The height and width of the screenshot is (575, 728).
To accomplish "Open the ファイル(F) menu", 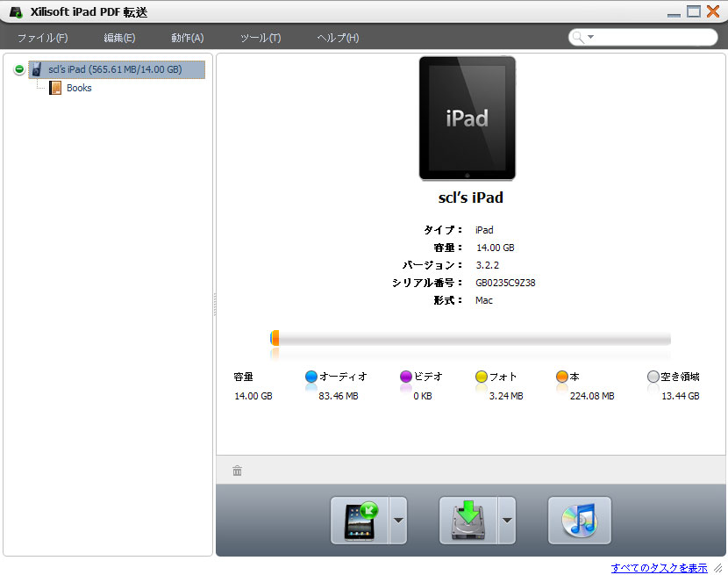I will 42,38.
